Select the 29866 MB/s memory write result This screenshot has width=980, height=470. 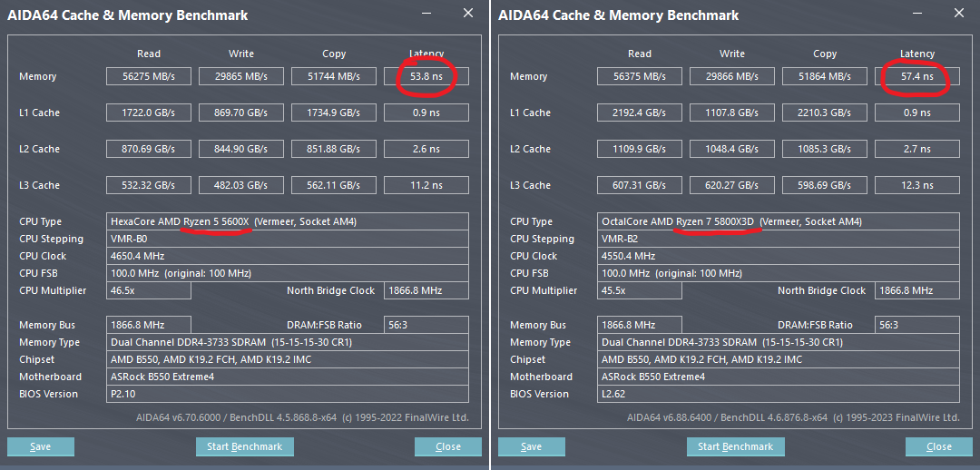click(x=732, y=77)
